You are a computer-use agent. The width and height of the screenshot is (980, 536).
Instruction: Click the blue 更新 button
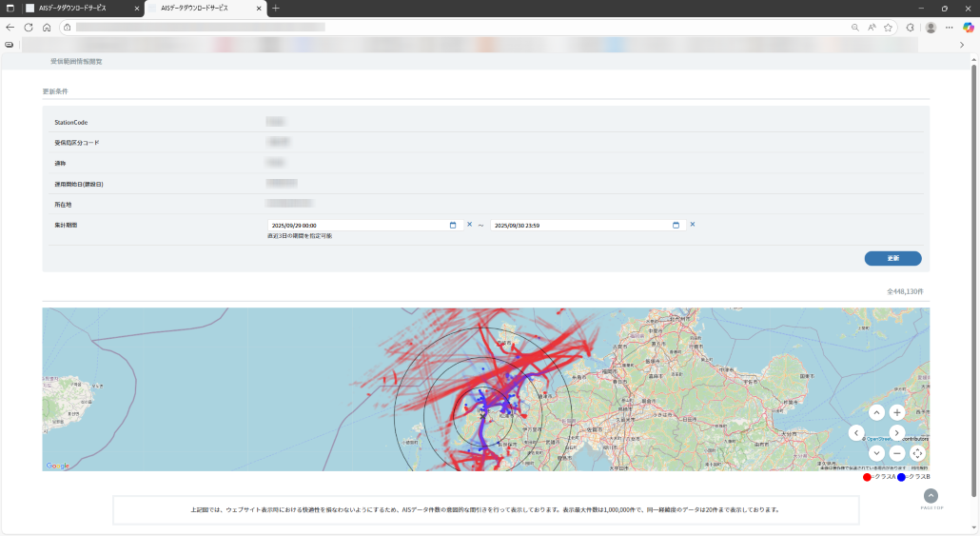click(x=892, y=258)
